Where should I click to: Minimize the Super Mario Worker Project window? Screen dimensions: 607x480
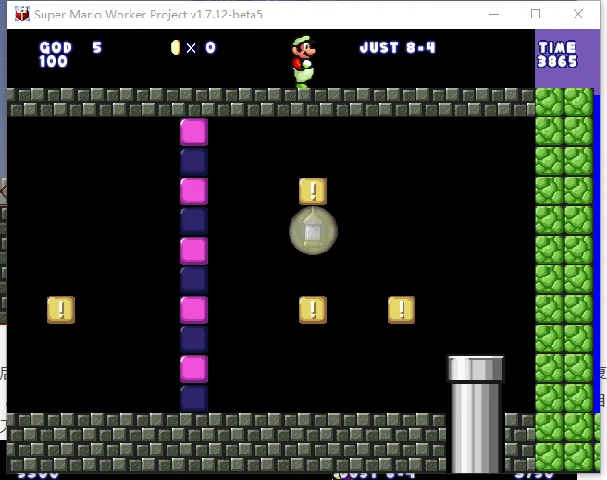point(494,14)
